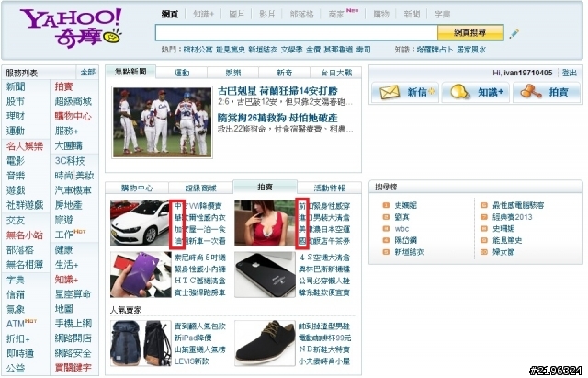Click 登出 to sign out
This screenshot has width=588, height=378.
click(570, 73)
